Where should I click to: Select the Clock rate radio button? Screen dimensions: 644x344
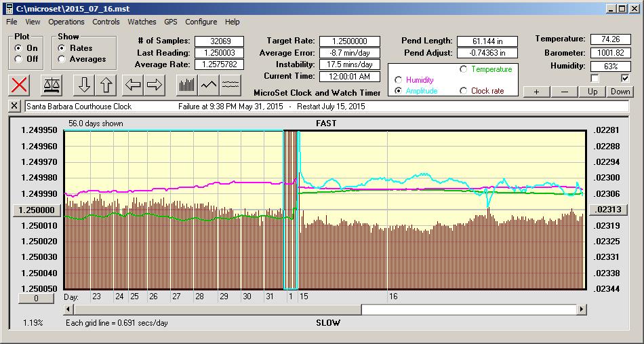tap(463, 91)
